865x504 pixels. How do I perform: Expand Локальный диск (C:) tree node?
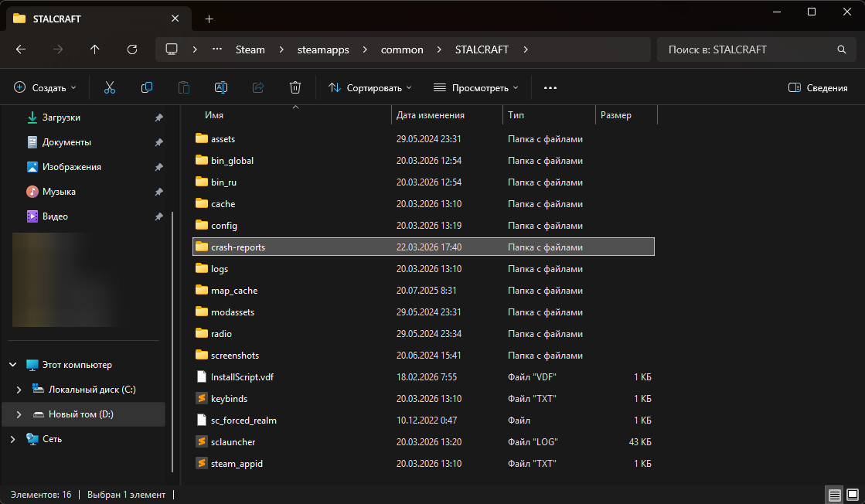(x=19, y=390)
